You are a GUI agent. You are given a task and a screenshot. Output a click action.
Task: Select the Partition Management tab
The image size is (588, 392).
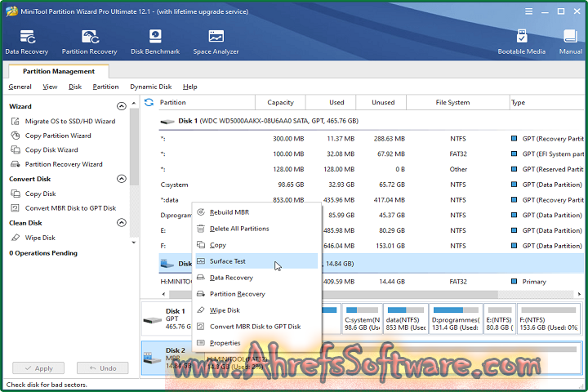click(59, 71)
